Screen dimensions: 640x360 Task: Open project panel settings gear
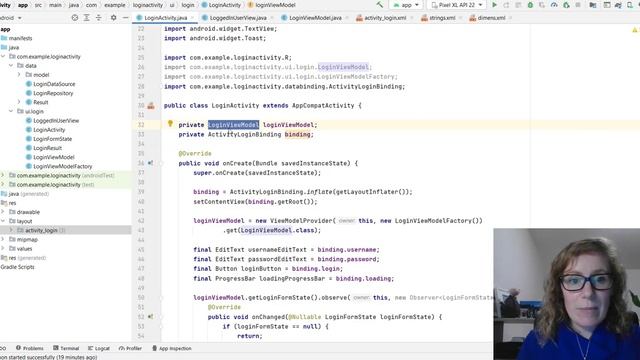coord(113,18)
